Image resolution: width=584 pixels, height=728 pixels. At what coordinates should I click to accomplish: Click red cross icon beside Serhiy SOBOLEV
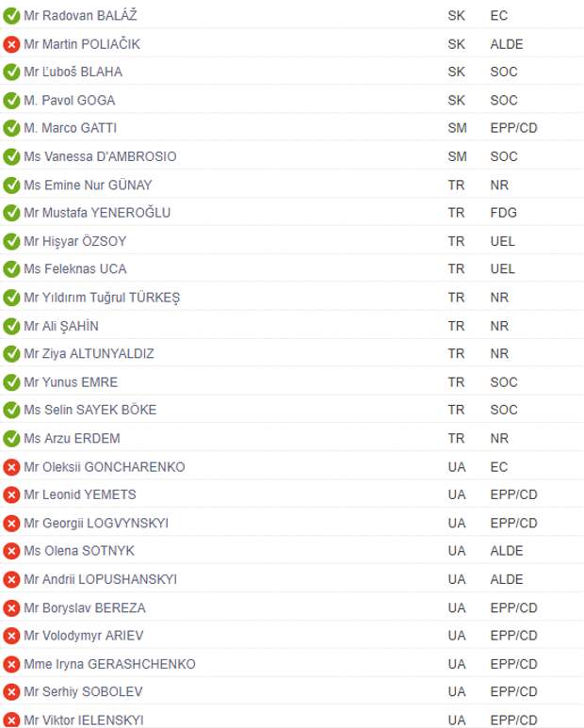point(11,692)
